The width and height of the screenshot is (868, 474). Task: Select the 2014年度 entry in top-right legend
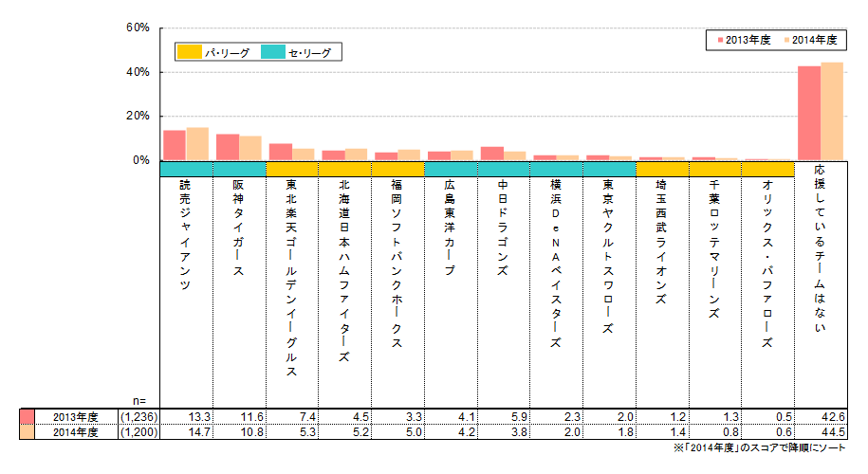click(x=810, y=40)
